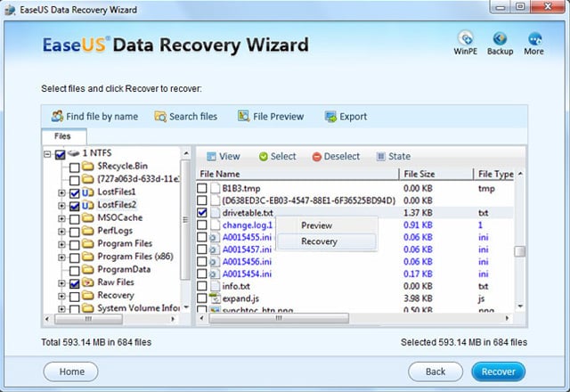Viewport: 570px width, 392px height.
Task: Click the red Deselect icon
Action: (x=317, y=157)
